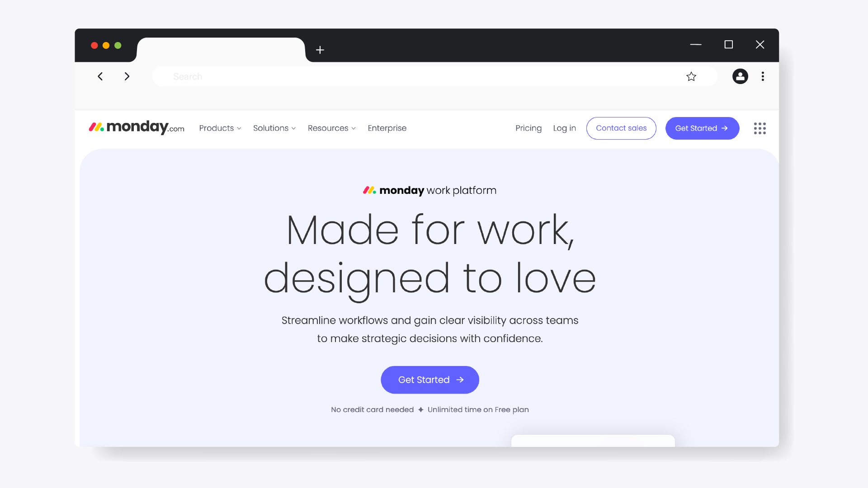Click the Log in menu item
The height and width of the screenshot is (488, 868).
(564, 128)
